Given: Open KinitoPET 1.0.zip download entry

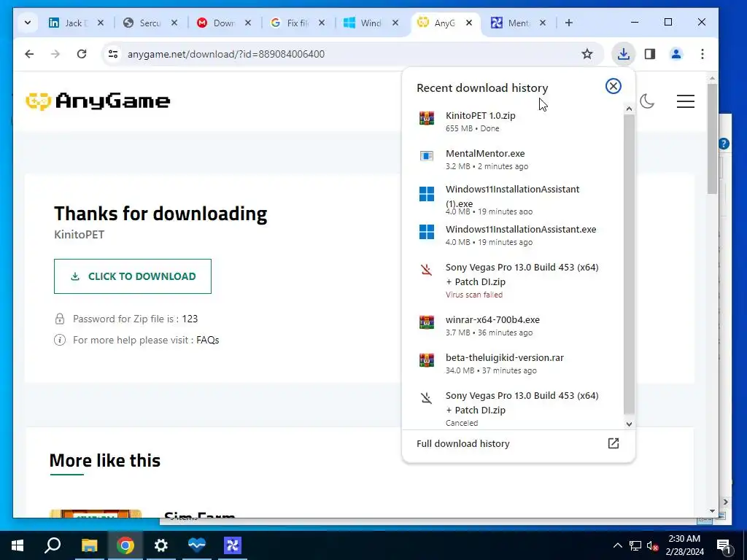Looking at the screenshot, I should pyautogui.click(x=513, y=122).
